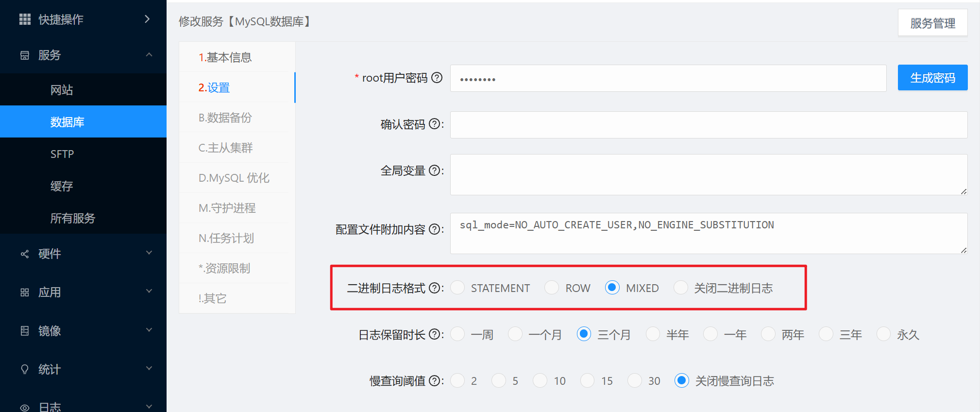Click the 生成密码 button
980x412 pixels.
coord(932,78)
